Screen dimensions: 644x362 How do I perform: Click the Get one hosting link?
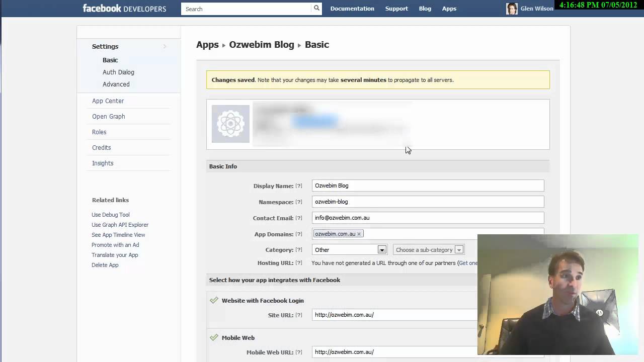468,263
